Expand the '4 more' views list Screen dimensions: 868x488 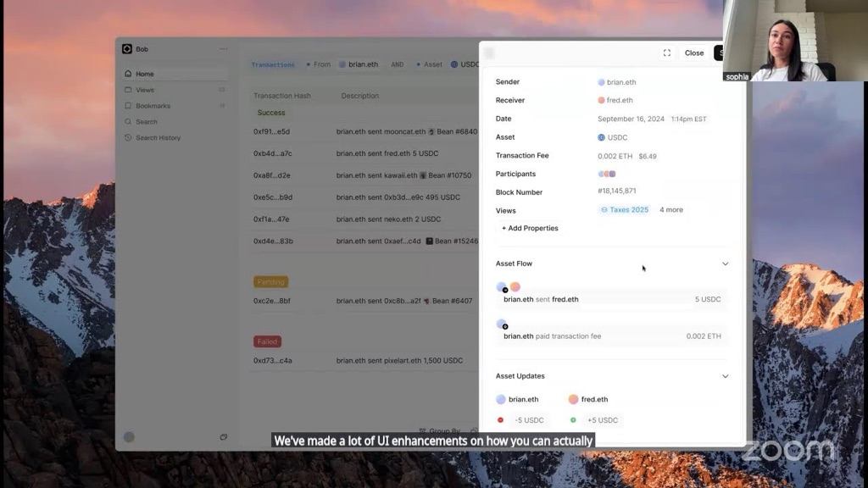coord(670,210)
